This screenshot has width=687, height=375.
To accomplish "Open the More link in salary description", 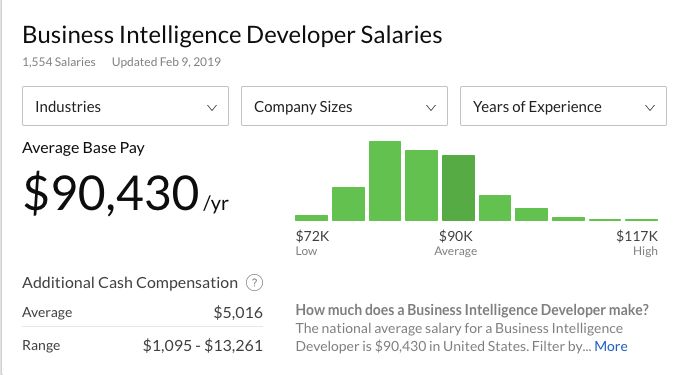I will (x=611, y=346).
